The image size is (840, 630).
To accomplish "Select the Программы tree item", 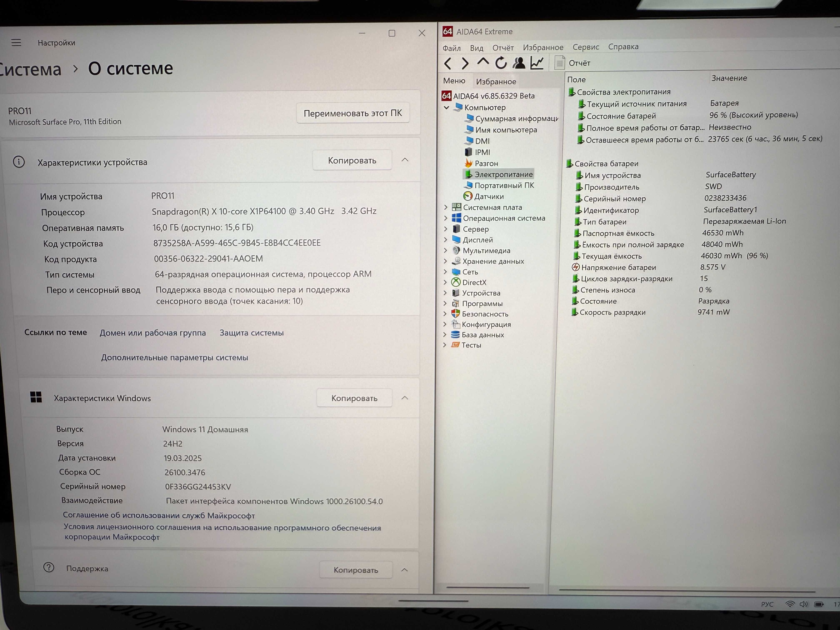I will 477,303.
